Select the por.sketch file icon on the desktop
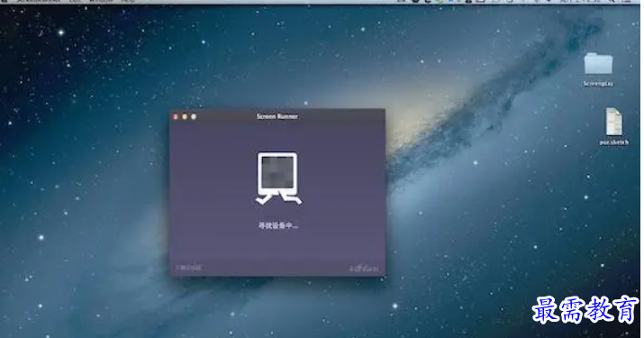The width and height of the screenshot is (644, 338). (x=613, y=122)
